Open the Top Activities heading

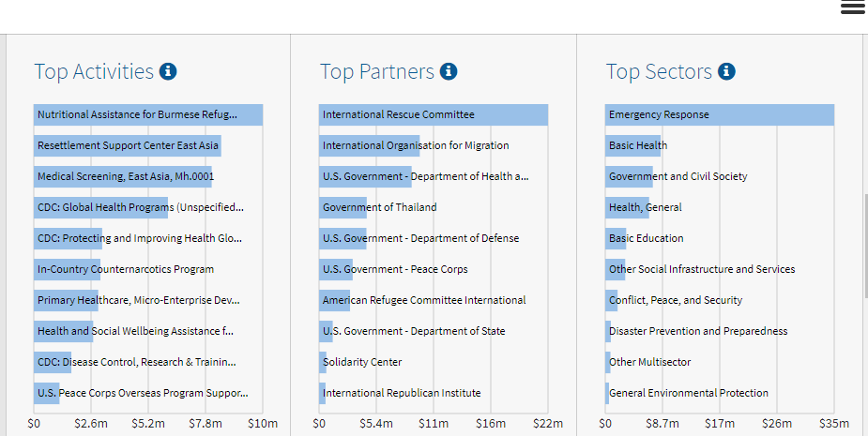point(94,72)
